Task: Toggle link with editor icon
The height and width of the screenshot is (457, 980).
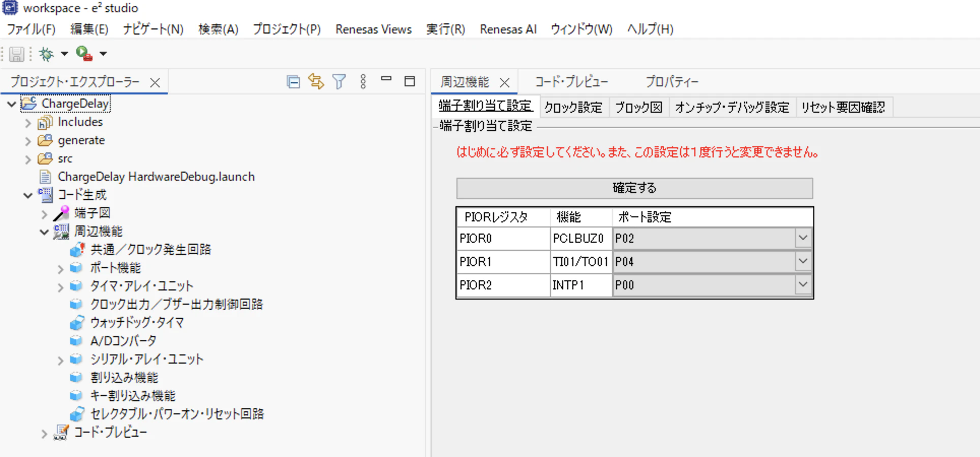Action: point(316,82)
